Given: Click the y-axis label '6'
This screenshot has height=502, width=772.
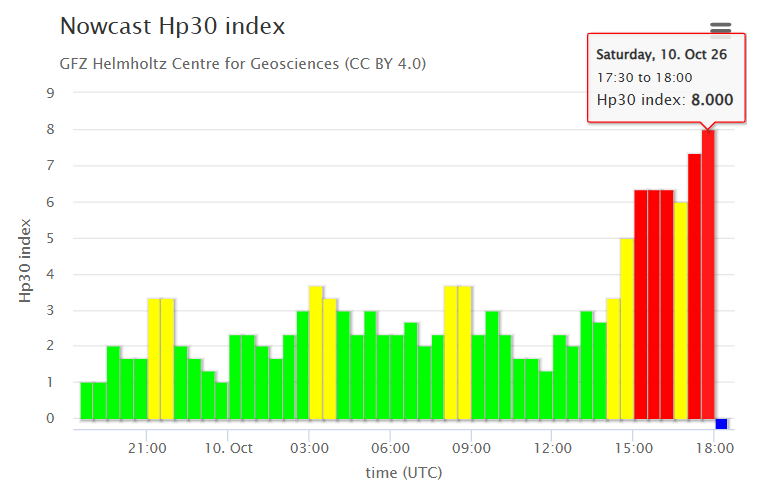Looking at the screenshot, I should tap(50, 202).
